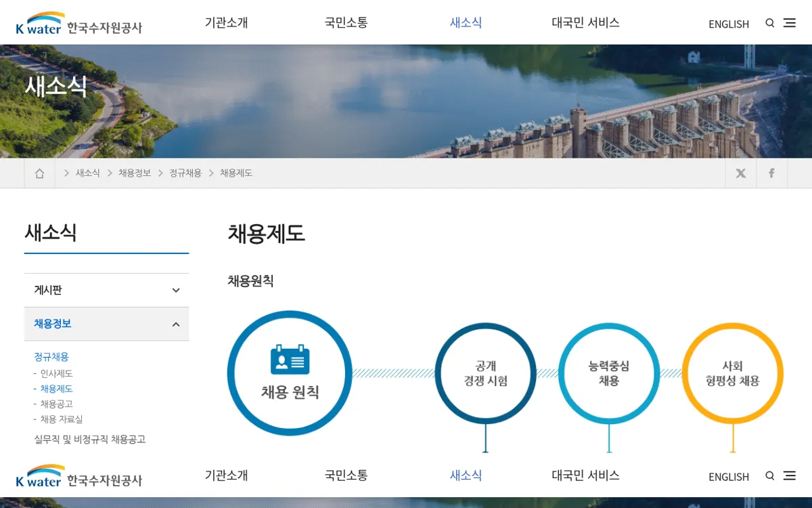This screenshot has height=508, width=812.
Task: Open 실무직 및 비정규직 채용공고 in the sidebar
Action: (90, 440)
